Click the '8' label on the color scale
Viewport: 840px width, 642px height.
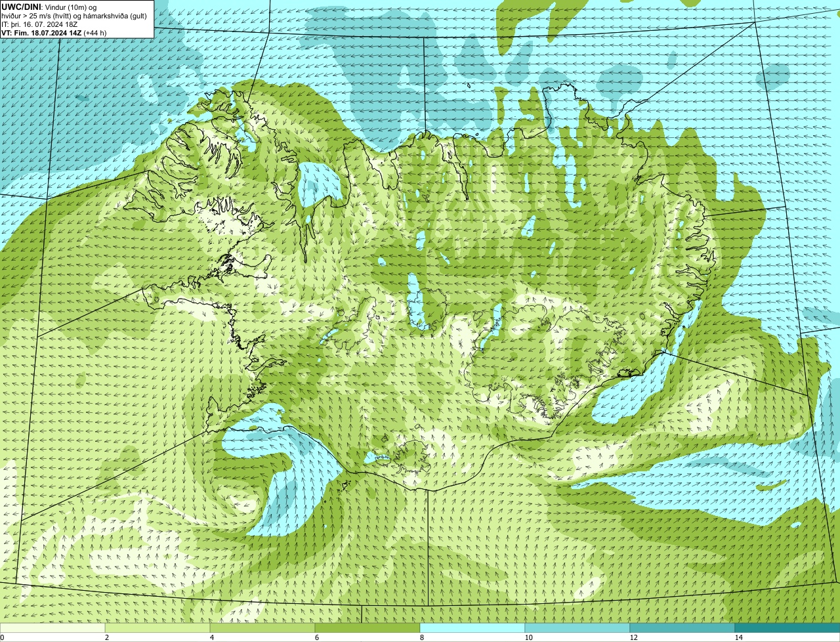[x=421, y=637]
